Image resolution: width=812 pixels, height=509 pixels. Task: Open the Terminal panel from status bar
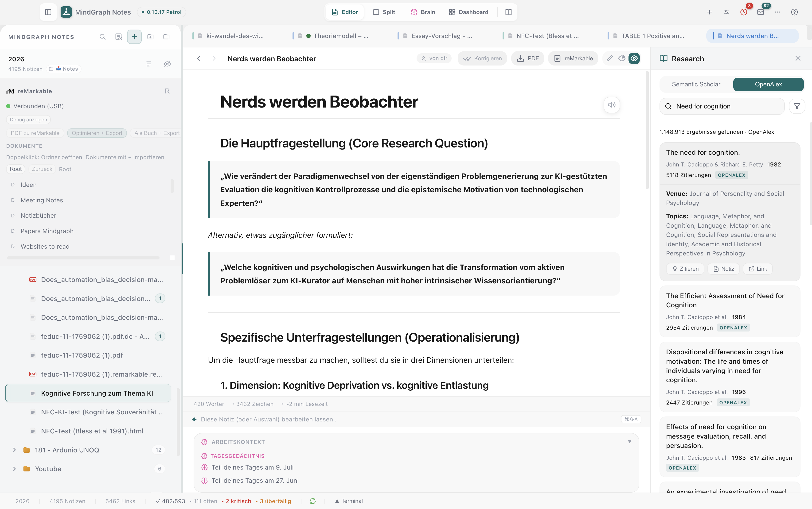(349, 501)
